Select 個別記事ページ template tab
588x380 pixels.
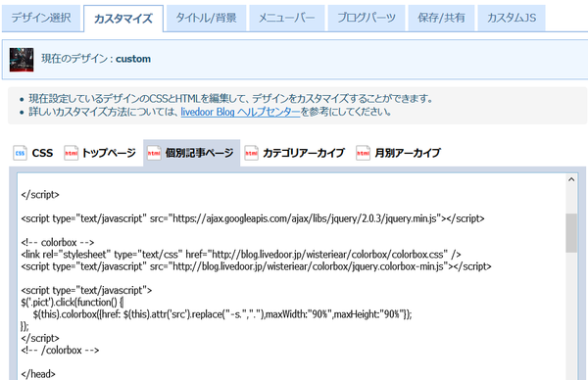click(x=200, y=153)
